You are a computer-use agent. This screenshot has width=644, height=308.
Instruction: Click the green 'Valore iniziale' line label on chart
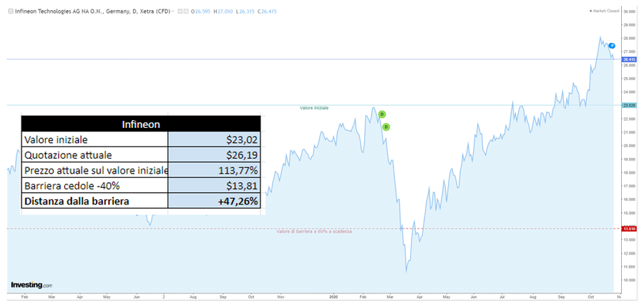[x=314, y=108]
